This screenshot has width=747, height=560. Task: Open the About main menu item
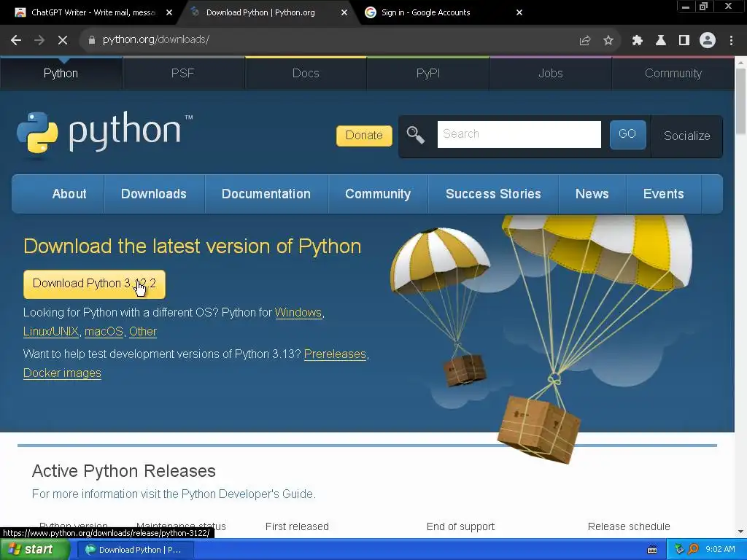point(69,194)
